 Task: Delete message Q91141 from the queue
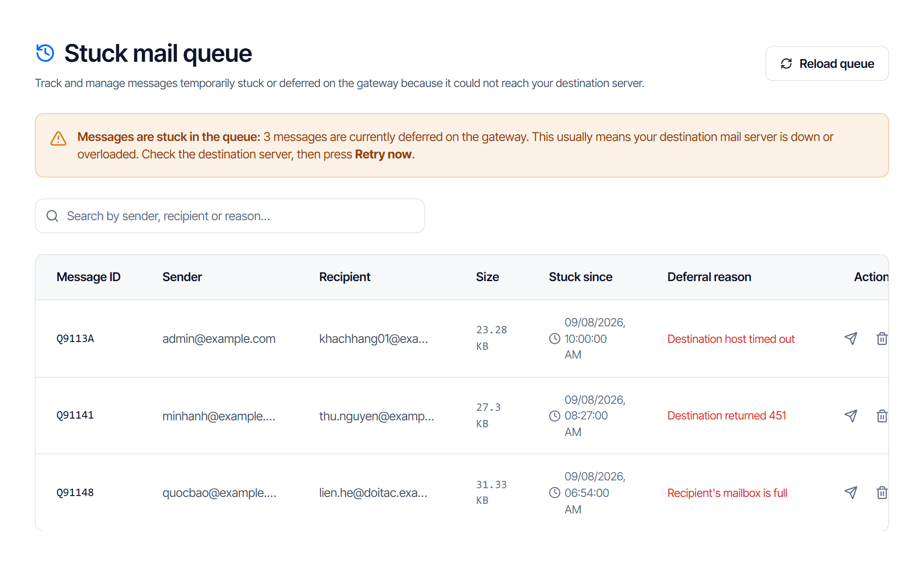pyautogui.click(x=882, y=416)
